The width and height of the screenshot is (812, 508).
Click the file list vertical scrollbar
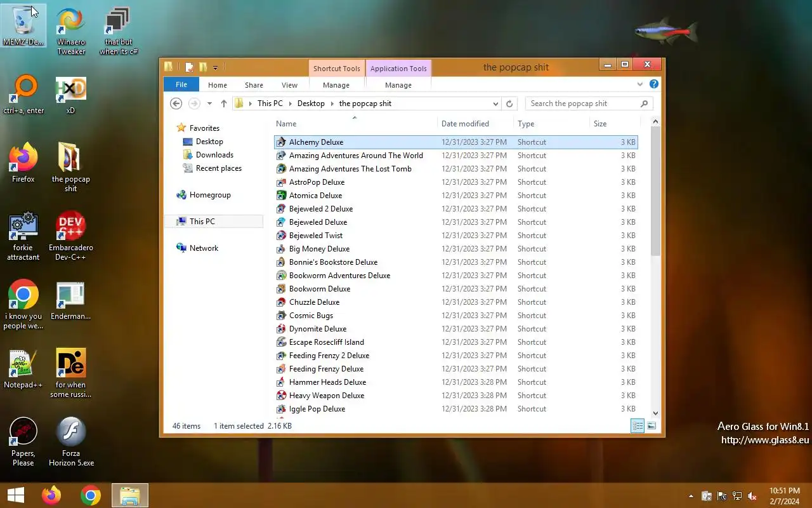(656, 192)
